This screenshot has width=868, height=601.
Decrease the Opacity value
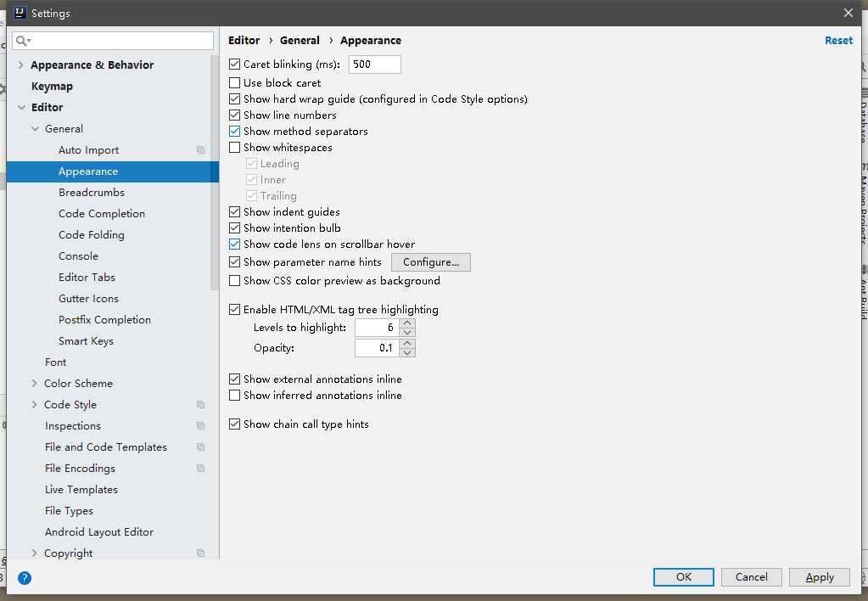point(407,353)
